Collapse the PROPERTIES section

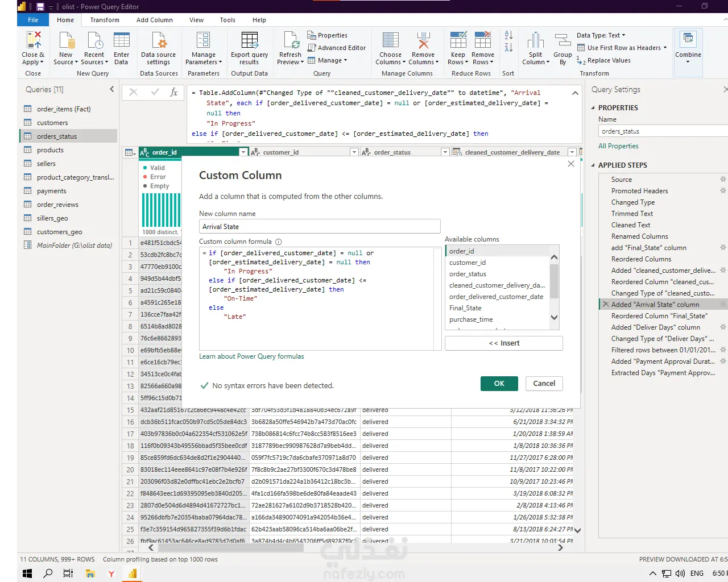593,107
